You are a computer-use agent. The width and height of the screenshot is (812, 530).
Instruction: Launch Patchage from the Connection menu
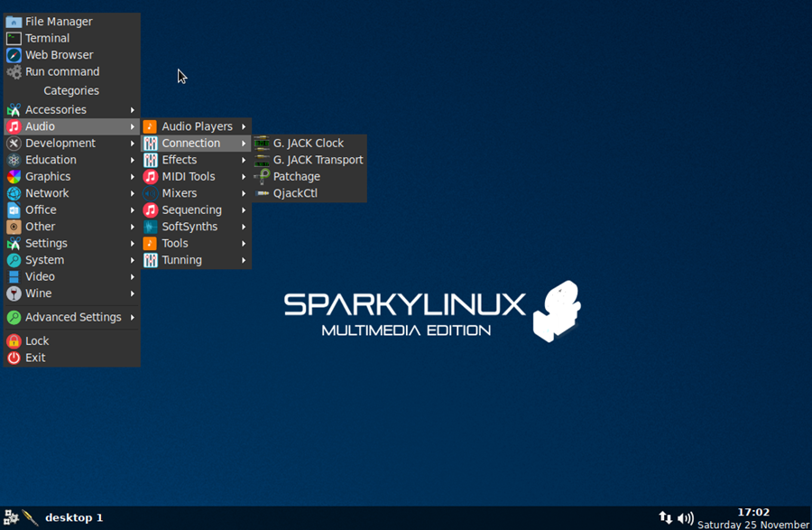(x=309, y=177)
